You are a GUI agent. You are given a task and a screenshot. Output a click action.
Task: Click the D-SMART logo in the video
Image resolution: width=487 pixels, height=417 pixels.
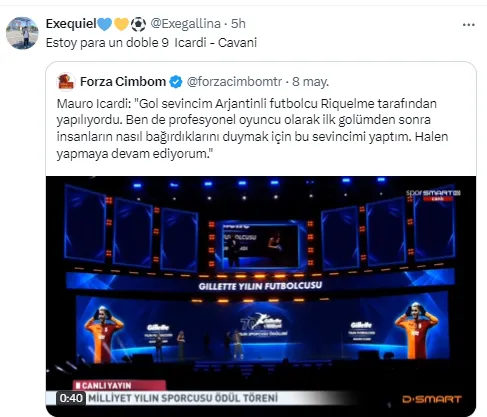pos(432,399)
